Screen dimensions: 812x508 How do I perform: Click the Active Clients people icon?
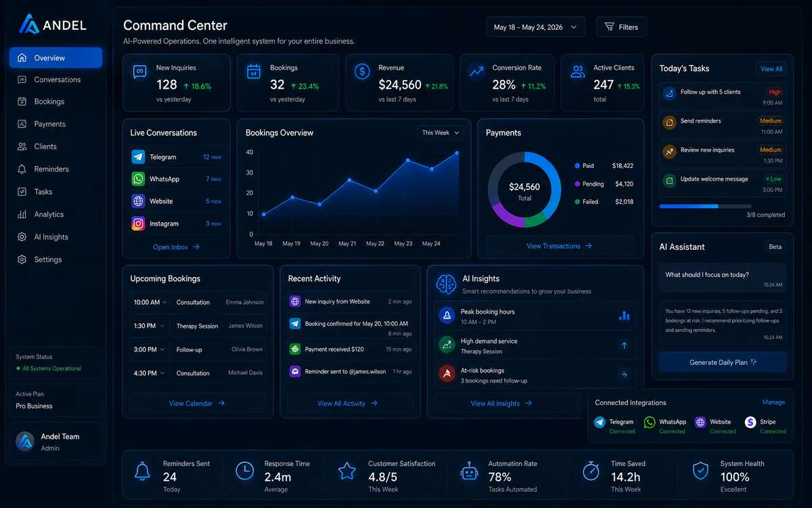[x=577, y=71]
